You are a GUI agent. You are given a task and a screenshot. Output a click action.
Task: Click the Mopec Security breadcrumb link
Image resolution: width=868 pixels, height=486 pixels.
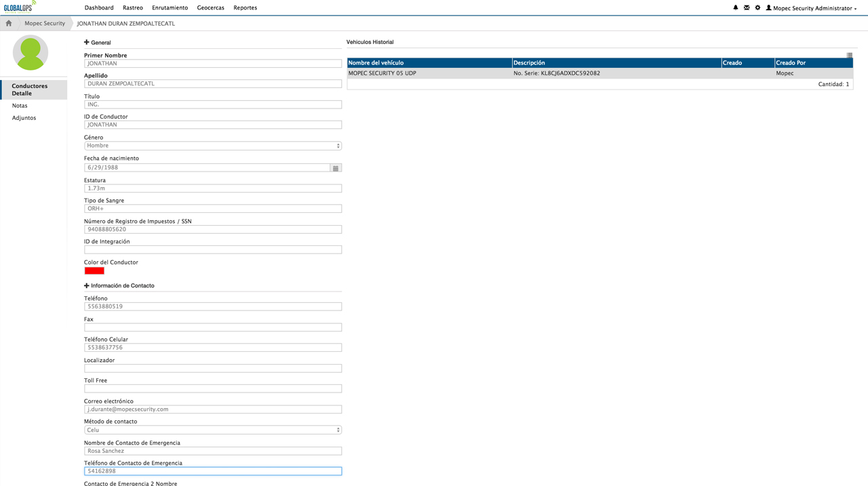click(x=45, y=23)
